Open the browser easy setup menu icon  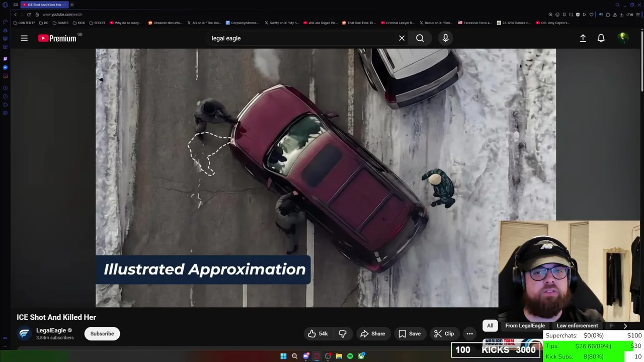(x=637, y=15)
